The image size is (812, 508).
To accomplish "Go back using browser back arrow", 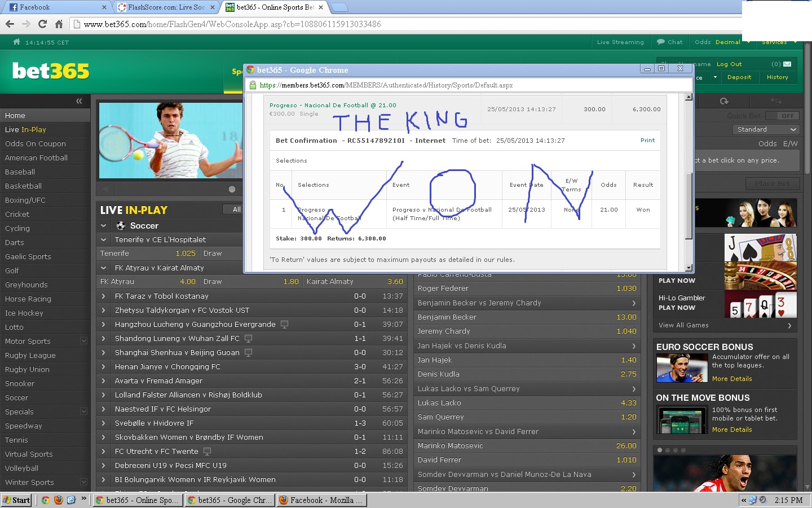I will click(10, 24).
